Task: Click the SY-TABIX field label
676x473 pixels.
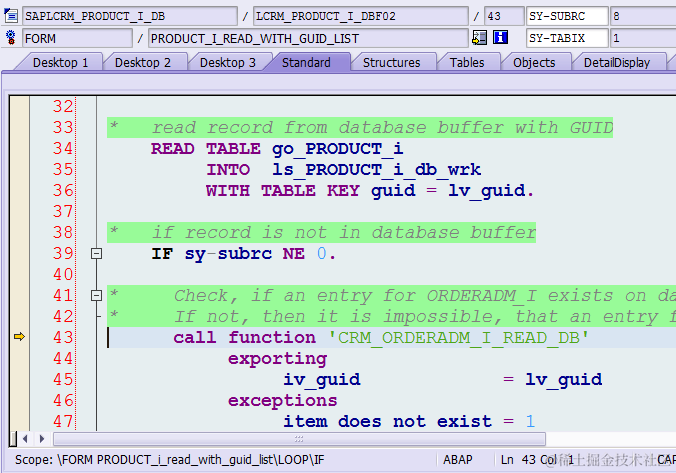Action: (x=566, y=38)
